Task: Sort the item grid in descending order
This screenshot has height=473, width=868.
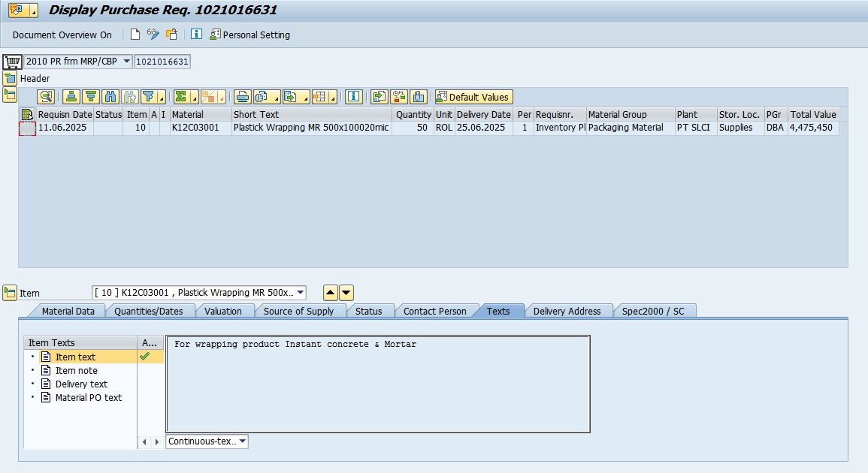Action: (x=91, y=97)
